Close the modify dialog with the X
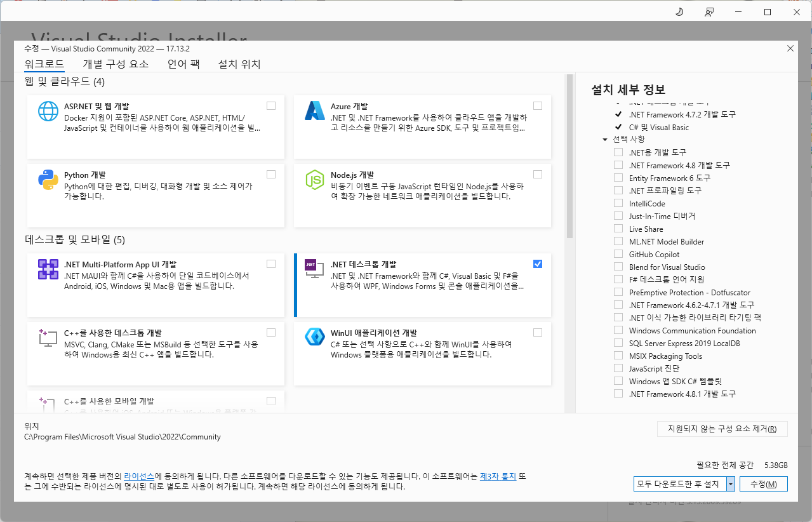Image resolution: width=812 pixels, height=522 pixels. tap(790, 48)
